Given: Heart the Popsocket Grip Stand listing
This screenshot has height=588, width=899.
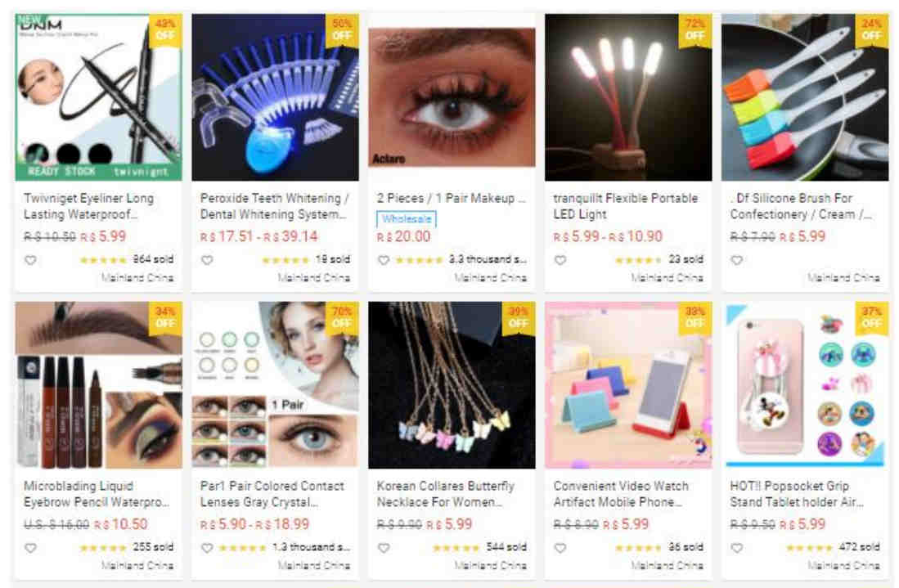Looking at the screenshot, I should point(737,548).
